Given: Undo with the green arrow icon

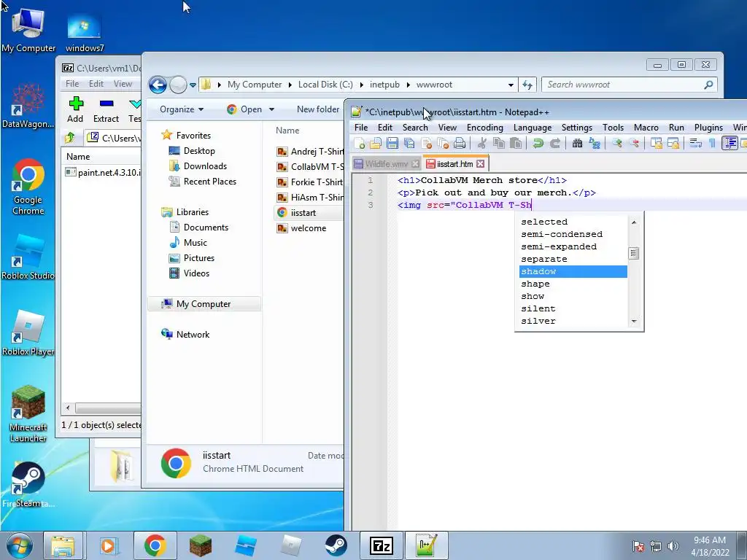Looking at the screenshot, I should pos(538,143).
